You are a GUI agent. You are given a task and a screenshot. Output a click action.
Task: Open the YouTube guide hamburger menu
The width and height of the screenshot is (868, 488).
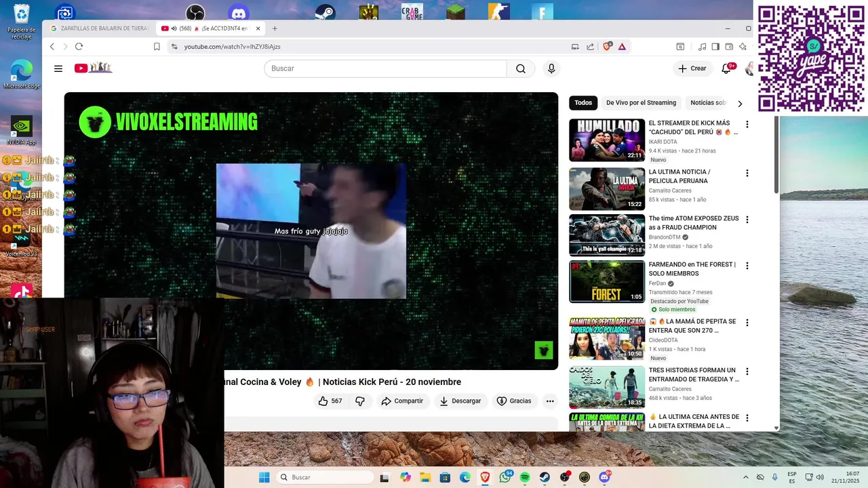pyautogui.click(x=58, y=68)
